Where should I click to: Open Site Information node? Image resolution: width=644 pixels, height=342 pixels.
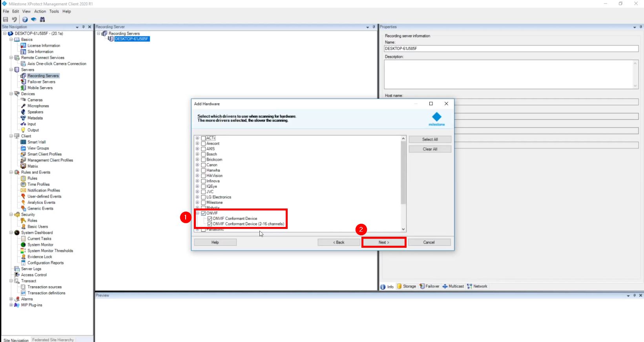pyautogui.click(x=40, y=51)
